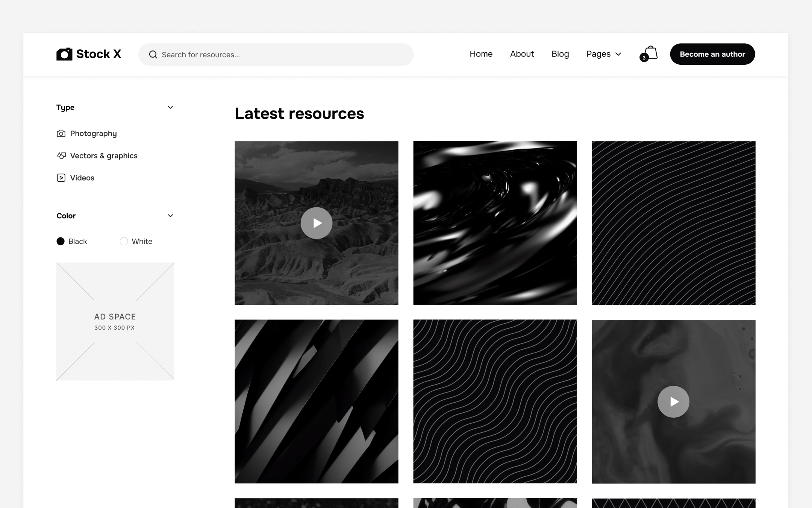The width and height of the screenshot is (812, 508).
Task: Click the Photography camera icon
Action: tap(61, 134)
